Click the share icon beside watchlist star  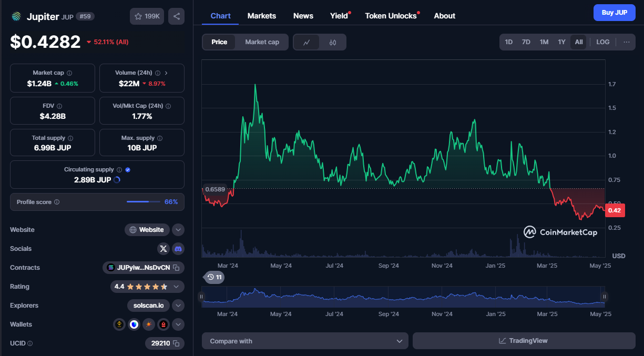(x=176, y=16)
